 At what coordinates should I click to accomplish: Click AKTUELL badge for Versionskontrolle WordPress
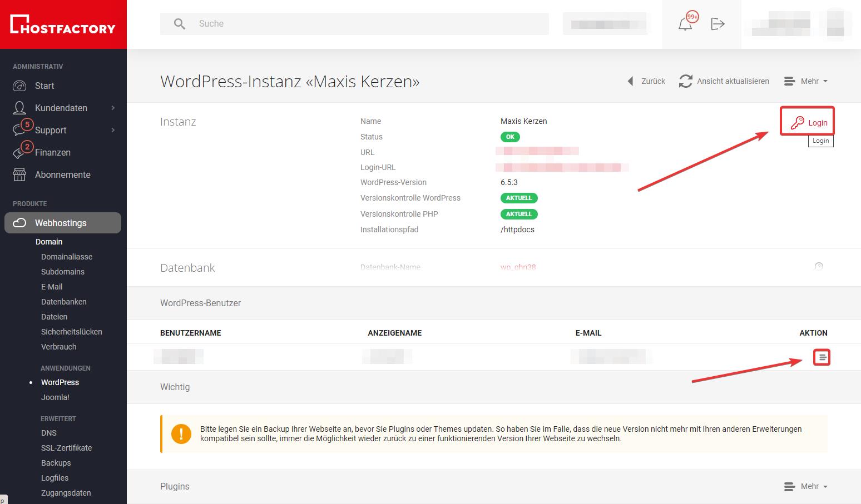point(519,198)
